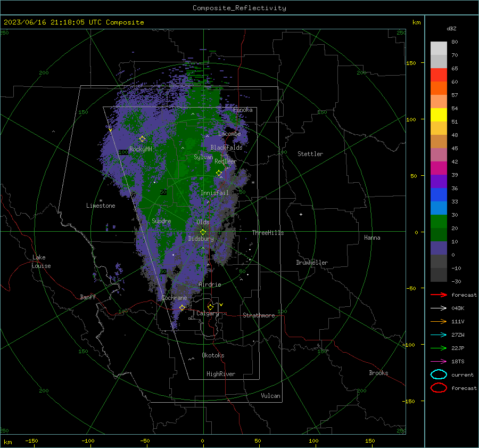Click the red swatch between 65 and 60 dBZ

[439, 75]
